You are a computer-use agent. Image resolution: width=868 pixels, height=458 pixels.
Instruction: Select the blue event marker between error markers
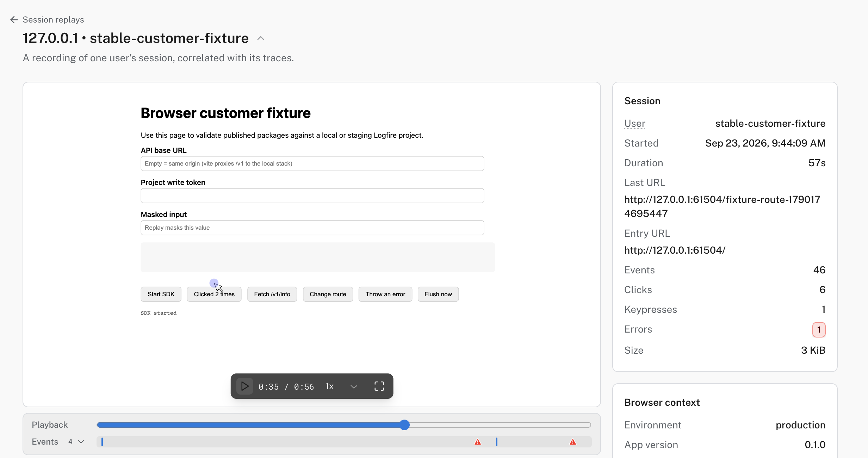pyautogui.click(x=497, y=442)
